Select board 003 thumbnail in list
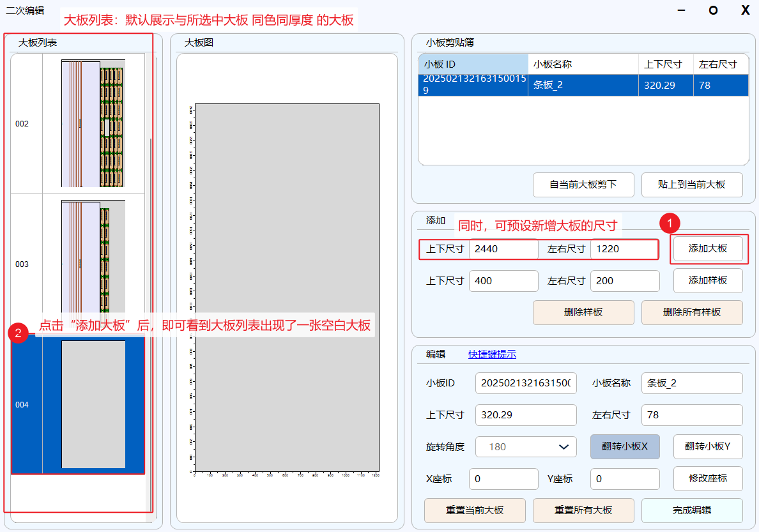 (x=93, y=264)
